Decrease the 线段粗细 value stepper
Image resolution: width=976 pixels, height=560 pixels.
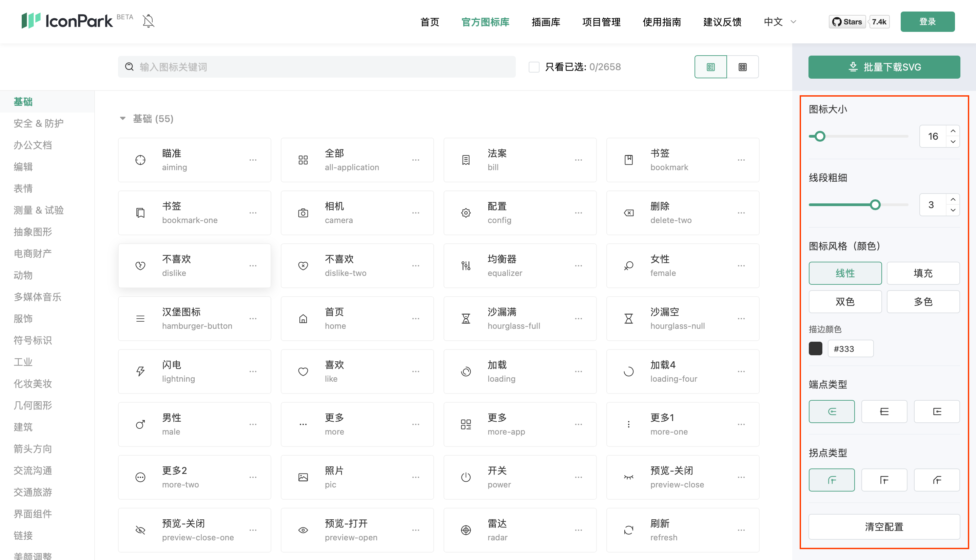953,210
